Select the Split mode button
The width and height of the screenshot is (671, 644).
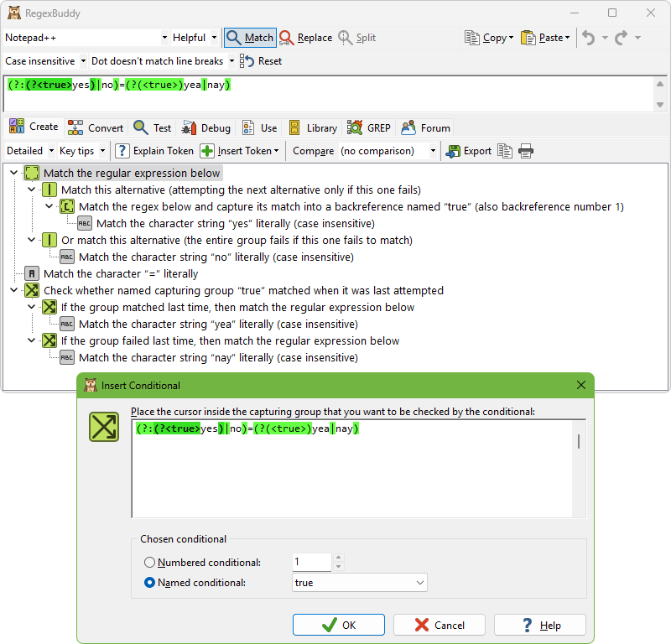tap(357, 38)
